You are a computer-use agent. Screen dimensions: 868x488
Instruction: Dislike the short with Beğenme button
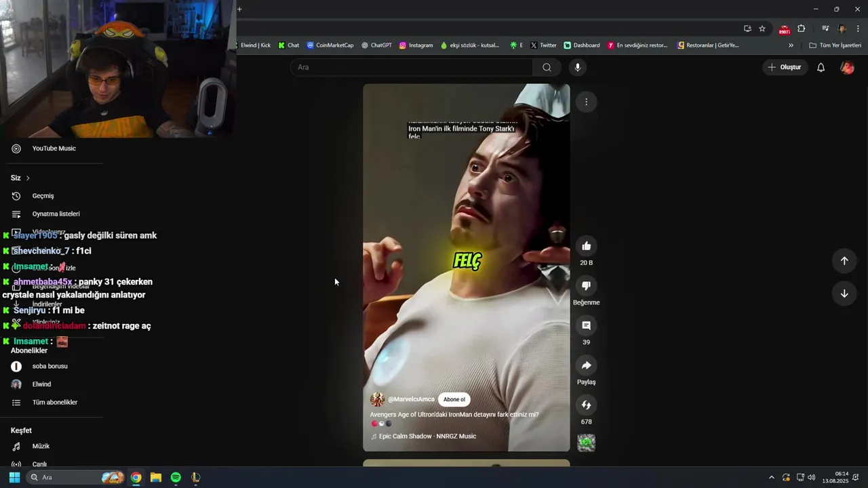pos(586,286)
